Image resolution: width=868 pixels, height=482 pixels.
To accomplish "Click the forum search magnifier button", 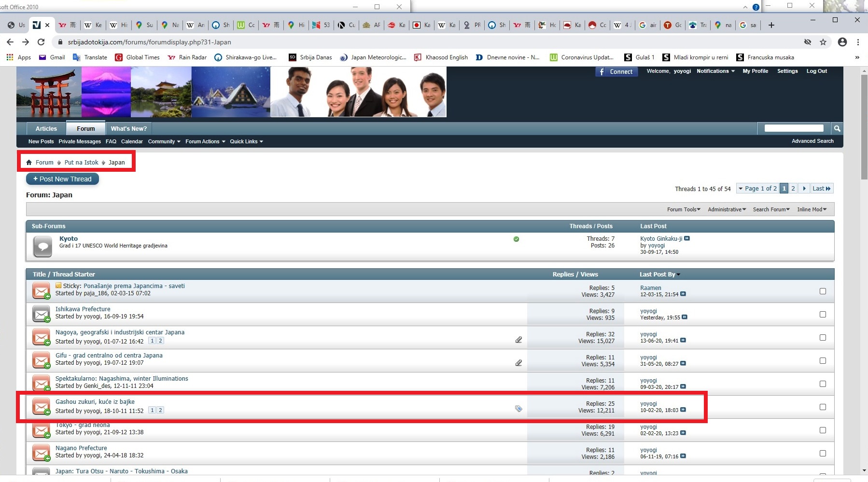I will pos(837,128).
